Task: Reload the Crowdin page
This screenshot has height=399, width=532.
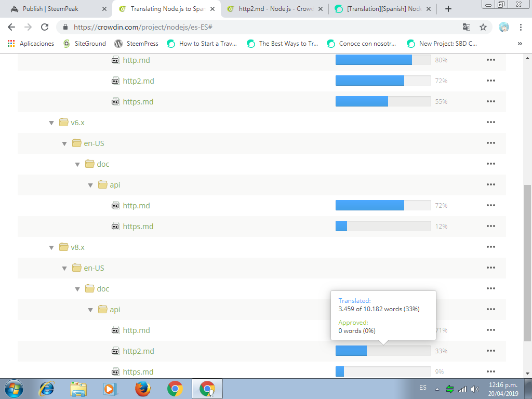Action: click(45, 27)
